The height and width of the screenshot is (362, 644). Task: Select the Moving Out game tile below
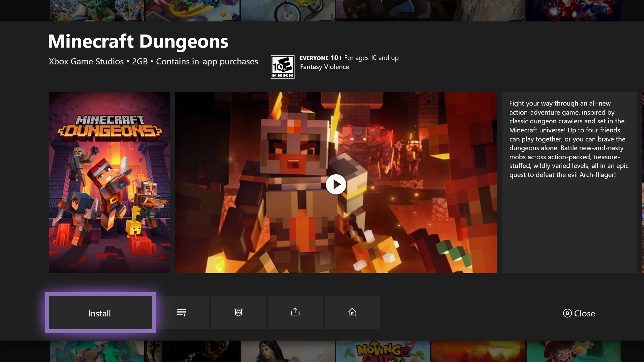383,351
